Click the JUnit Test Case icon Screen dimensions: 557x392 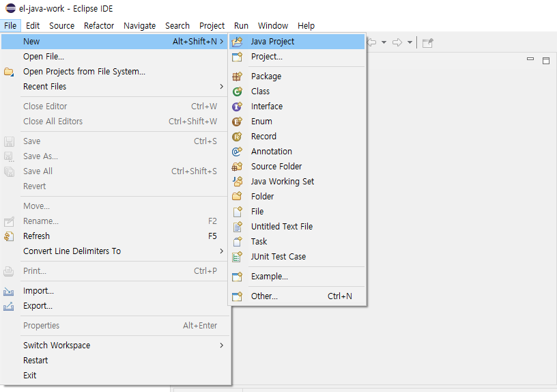[x=237, y=257]
